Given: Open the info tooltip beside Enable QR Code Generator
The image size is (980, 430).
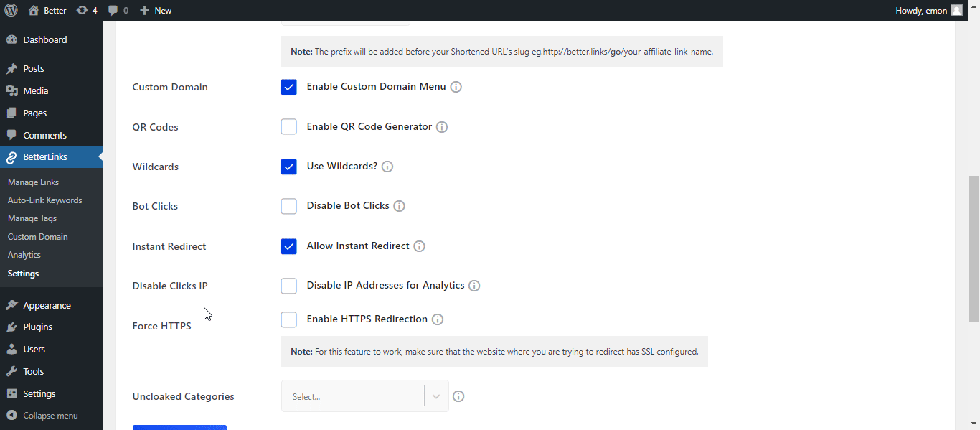Looking at the screenshot, I should tap(442, 126).
